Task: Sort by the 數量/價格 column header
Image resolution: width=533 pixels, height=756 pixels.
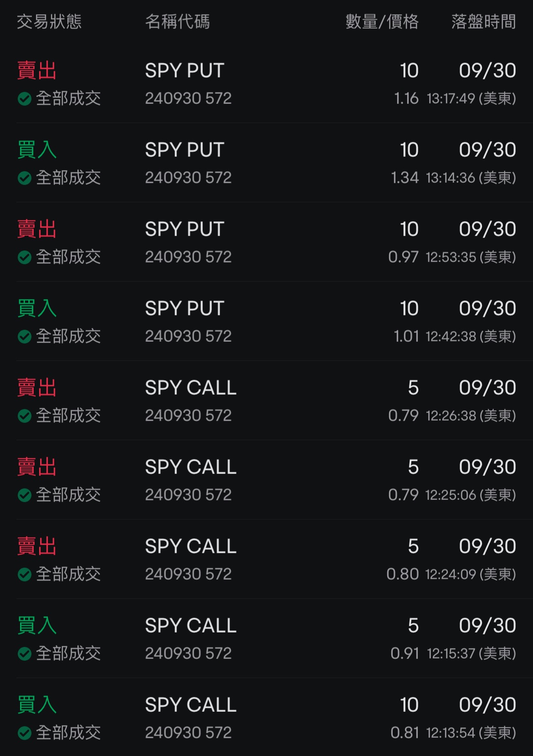Action: tap(382, 21)
